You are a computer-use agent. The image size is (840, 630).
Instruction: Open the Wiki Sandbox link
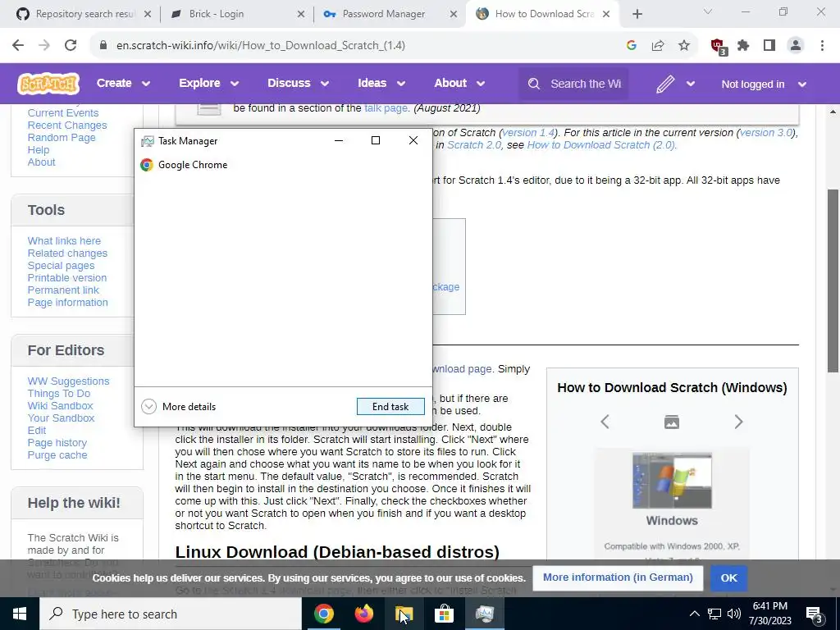tap(60, 406)
